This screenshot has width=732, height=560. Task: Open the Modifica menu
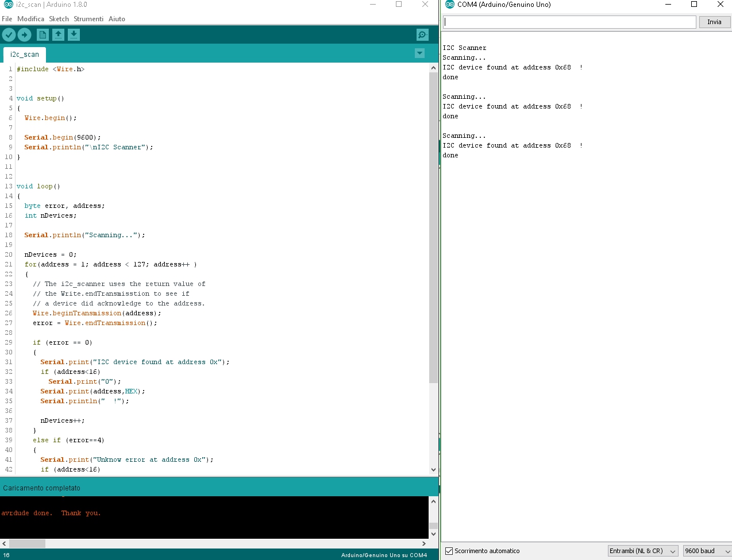[30, 19]
